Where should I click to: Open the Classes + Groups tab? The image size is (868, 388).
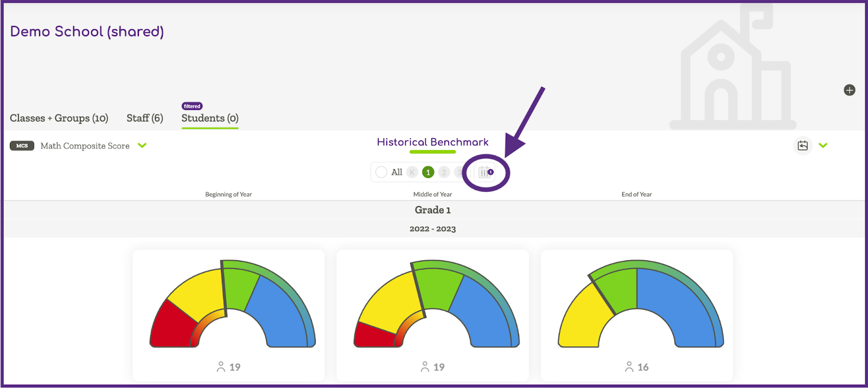click(x=59, y=118)
